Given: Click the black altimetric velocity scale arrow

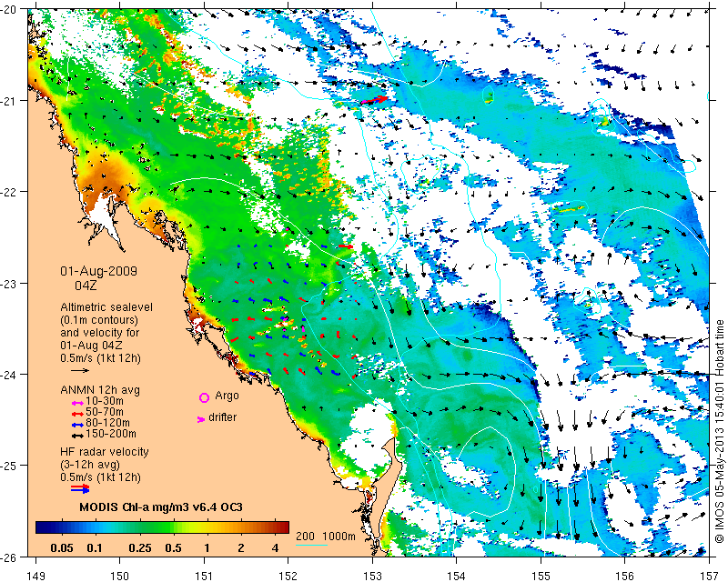Looking at the screenshot, I should coord(80,370).
